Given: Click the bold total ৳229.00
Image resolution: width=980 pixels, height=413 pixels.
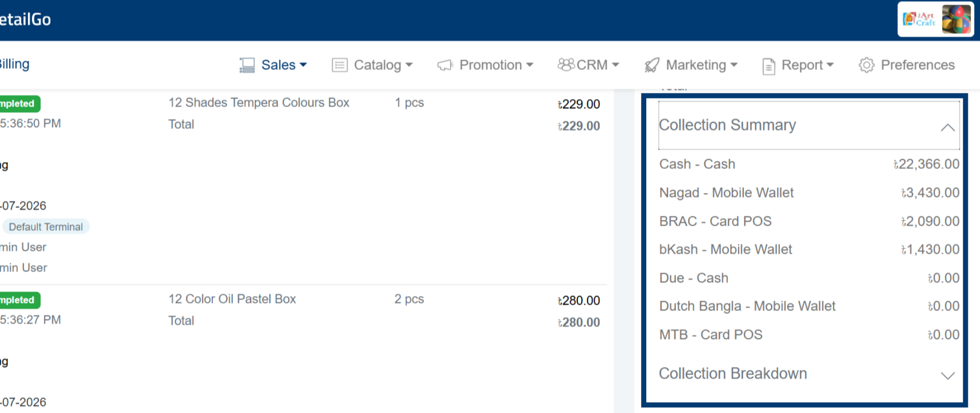Looking at the screenshot, I should [579, 126].
